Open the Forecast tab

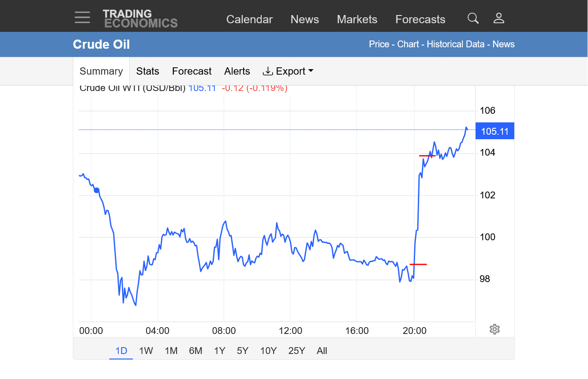(192, 71)
